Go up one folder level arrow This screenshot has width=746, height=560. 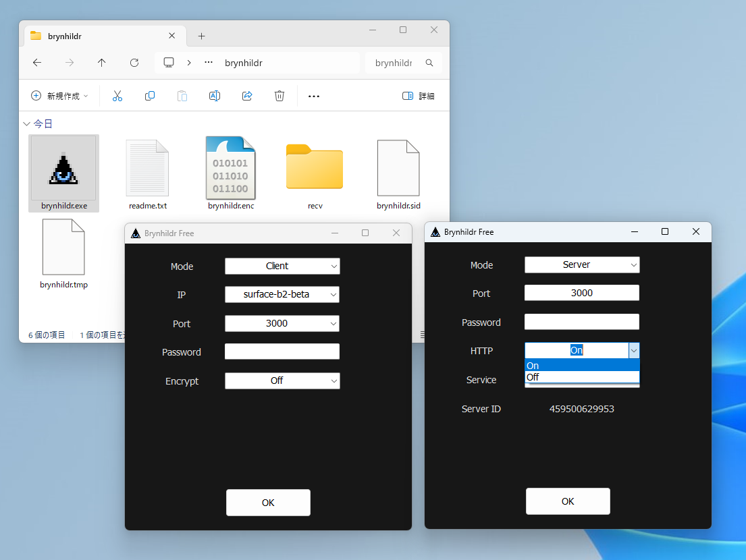[101, 63]
